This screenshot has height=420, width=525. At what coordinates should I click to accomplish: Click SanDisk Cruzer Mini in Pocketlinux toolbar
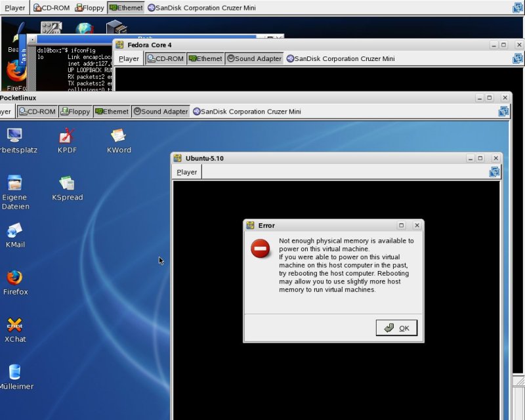(x=246, y=112)
